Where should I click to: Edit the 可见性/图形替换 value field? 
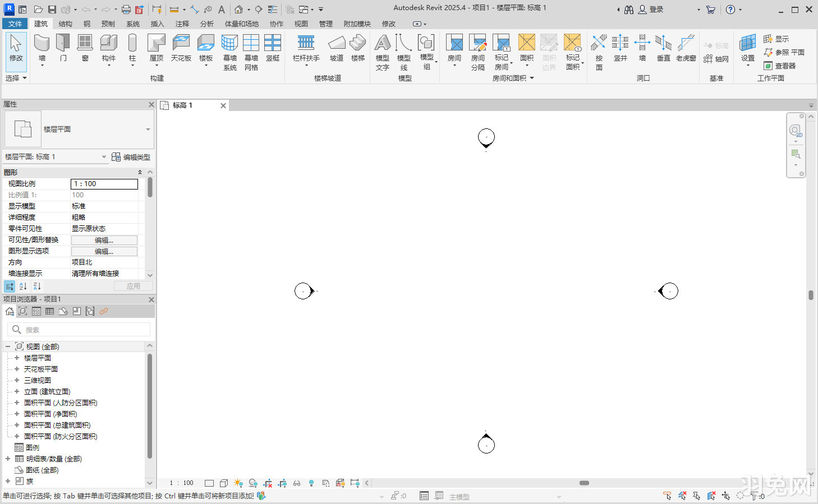pos(104,239)
